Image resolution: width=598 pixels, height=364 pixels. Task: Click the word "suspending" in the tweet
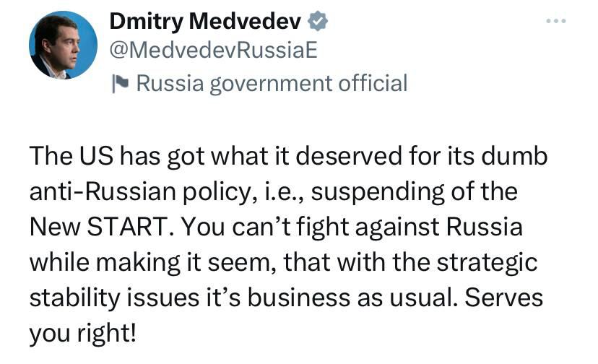tap(378, 192)
